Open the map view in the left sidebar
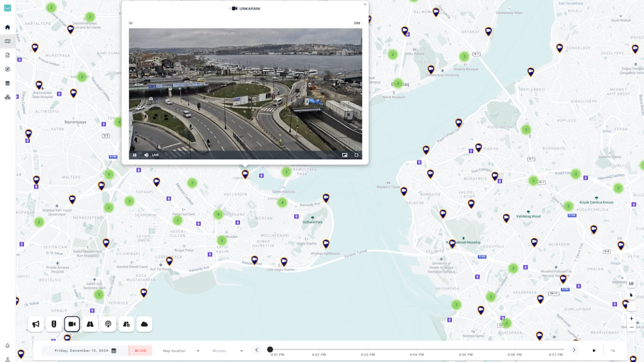The height and width of the screenshot is (362, 644). [x=7, y=41]
